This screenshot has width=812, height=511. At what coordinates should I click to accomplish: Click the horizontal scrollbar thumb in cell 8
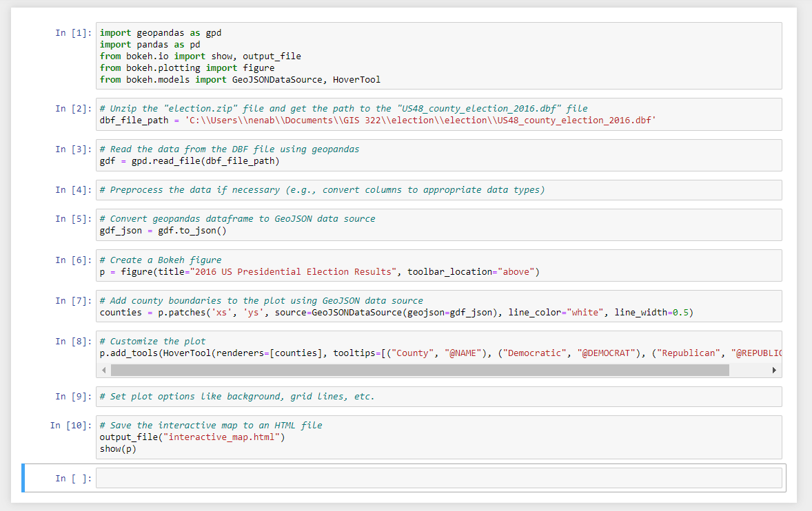point(420,371)
